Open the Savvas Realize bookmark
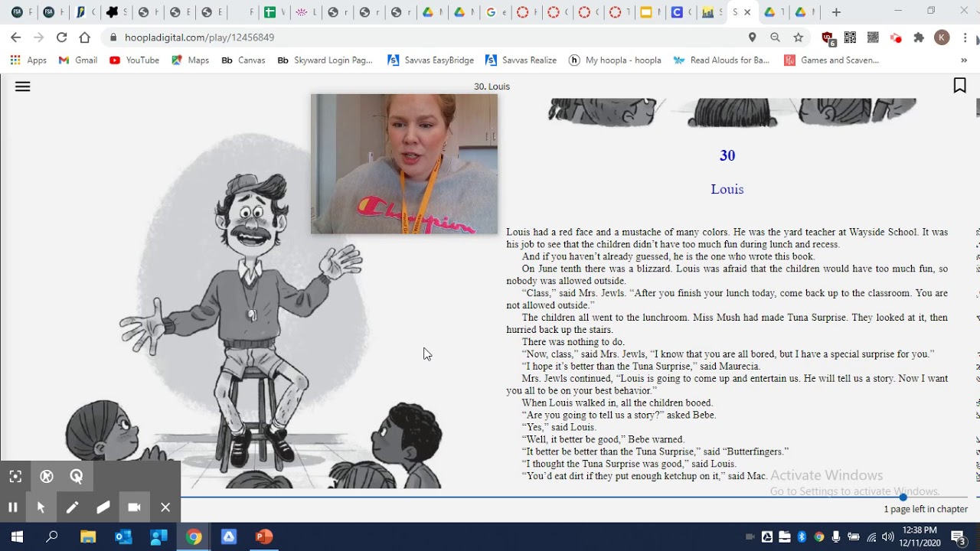This screenshot has height=551, width=980. coord(521,60)
